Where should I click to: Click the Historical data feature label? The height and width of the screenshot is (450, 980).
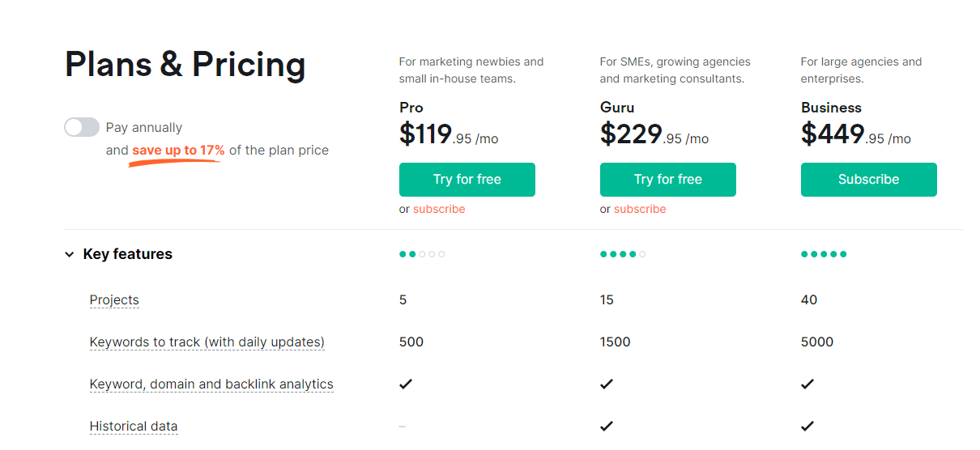pyautogui.click(x=134, y=427)
